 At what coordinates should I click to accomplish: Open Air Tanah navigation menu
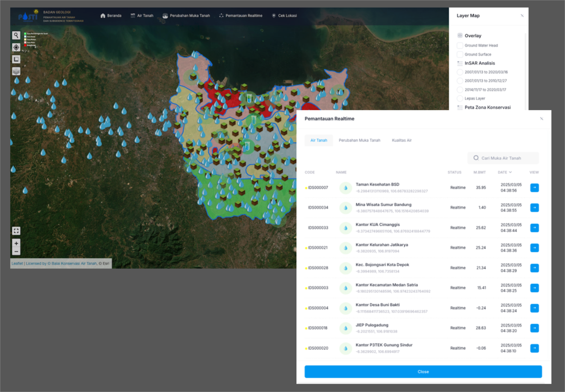(x=142, y=16)
